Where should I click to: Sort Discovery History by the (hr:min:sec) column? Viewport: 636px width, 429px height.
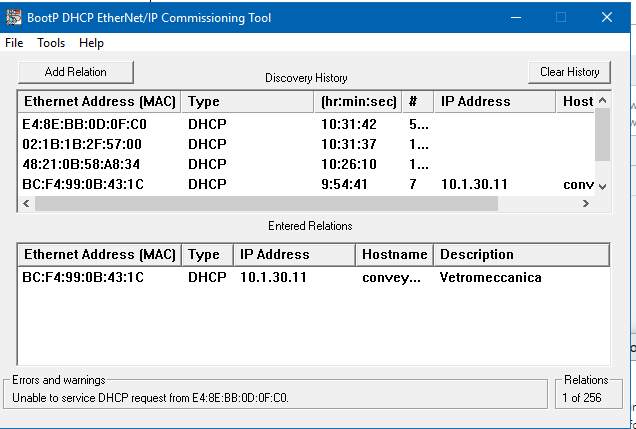pos(359,101)
